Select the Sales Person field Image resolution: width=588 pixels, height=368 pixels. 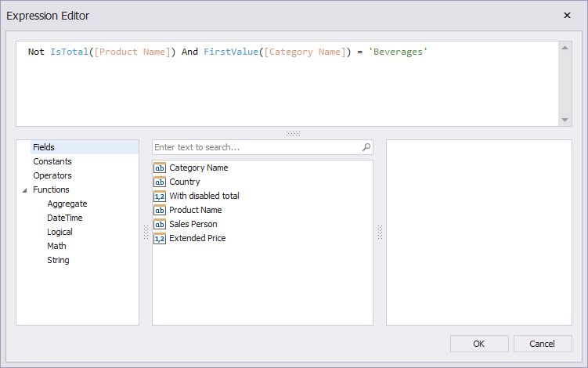(193, 224)
